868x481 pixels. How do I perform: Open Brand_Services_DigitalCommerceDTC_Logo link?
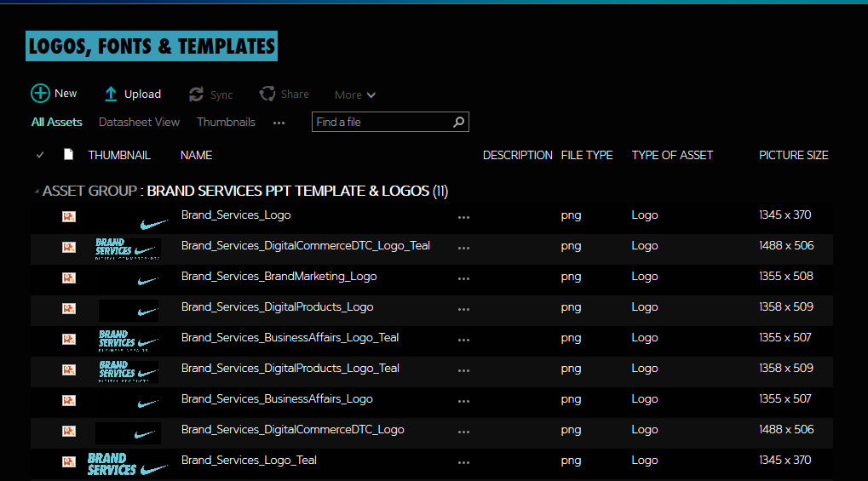(x=293, y=429)
